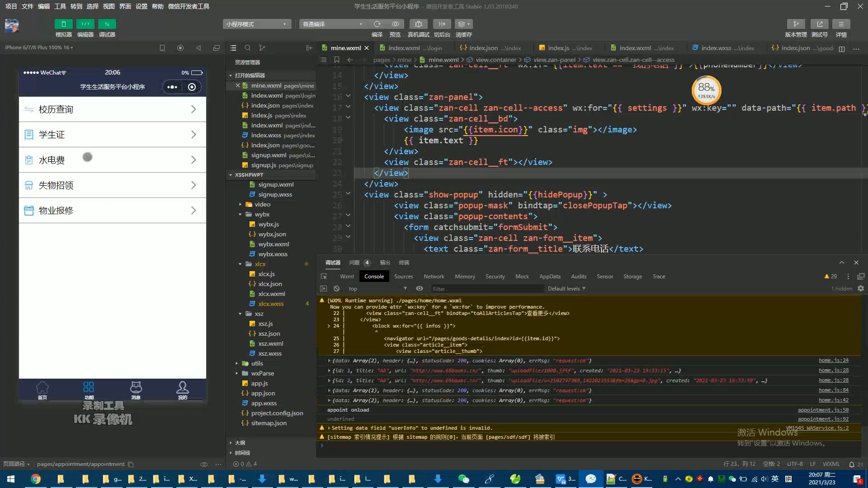868x488 pixels.
Task: Toggle Console tab in debugger panel
Action: (x=374, y=277)
